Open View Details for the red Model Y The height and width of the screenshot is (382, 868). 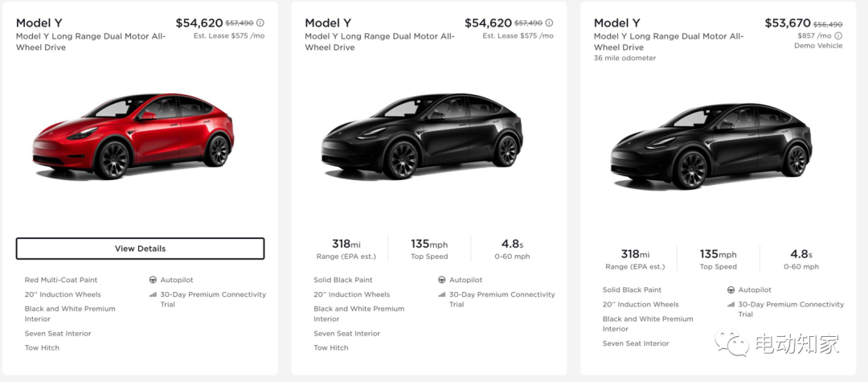coord(140,249)
